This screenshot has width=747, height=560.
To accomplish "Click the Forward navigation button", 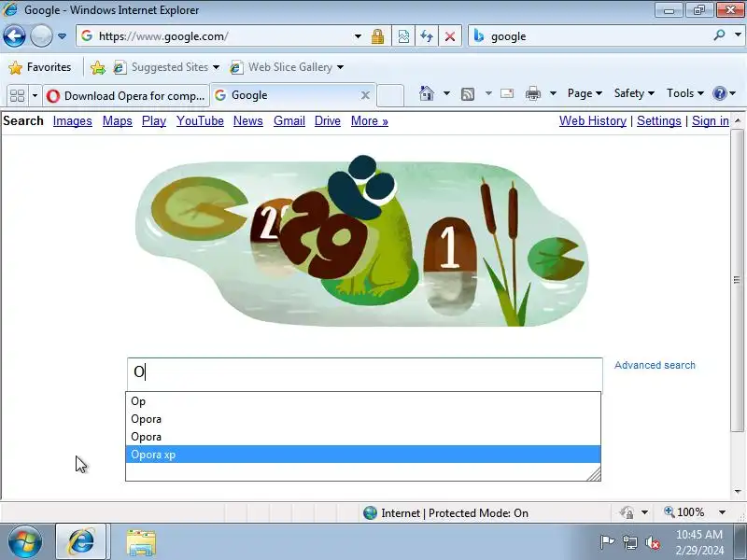I will (41, 35).
